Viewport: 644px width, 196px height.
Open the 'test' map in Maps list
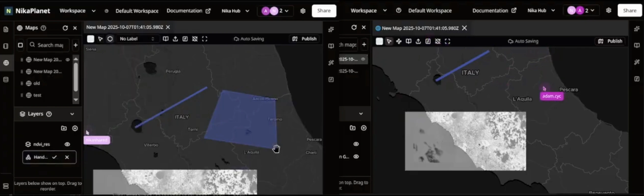[x=37, y=95]
